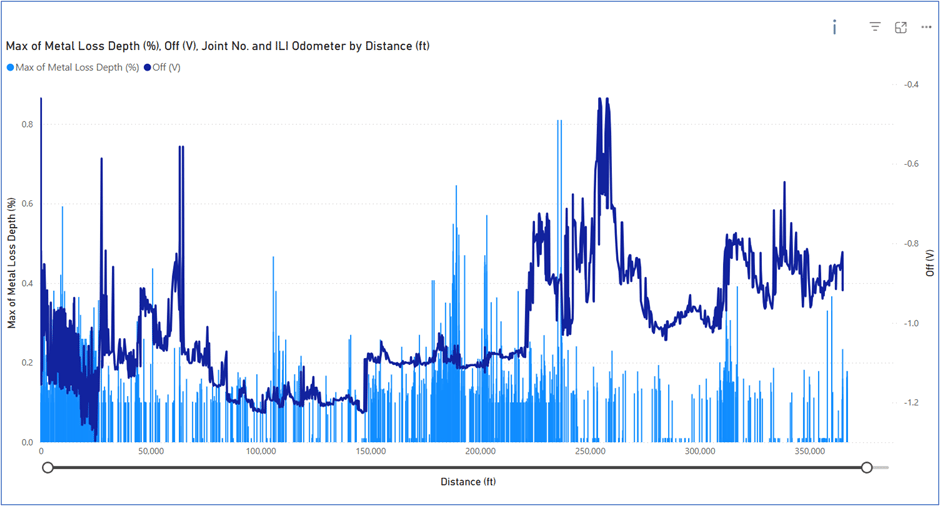Select the Max of Metal Loss Depth legend label
This screenshot has width=940, height=506.
coord(78,67)
